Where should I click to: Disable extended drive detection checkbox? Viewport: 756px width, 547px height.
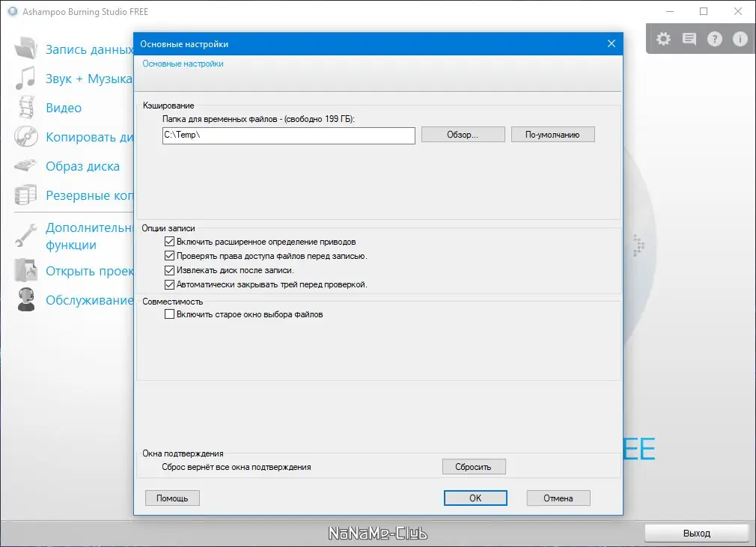pyautogui.click(x=169, y=242)
